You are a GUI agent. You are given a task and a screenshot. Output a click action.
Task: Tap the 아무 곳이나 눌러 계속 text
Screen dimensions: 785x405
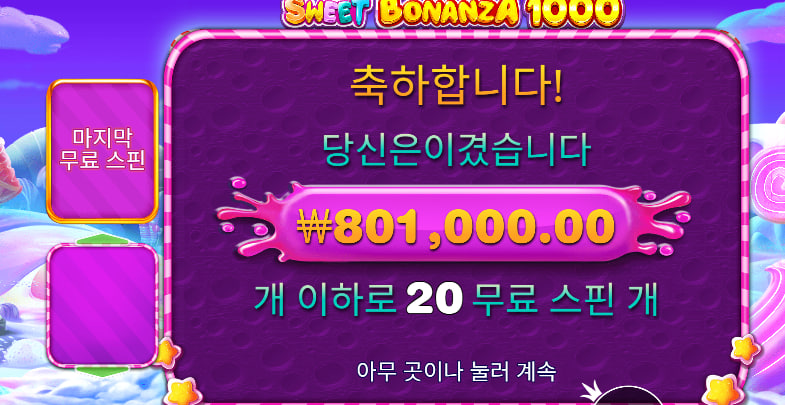[456, 371]
